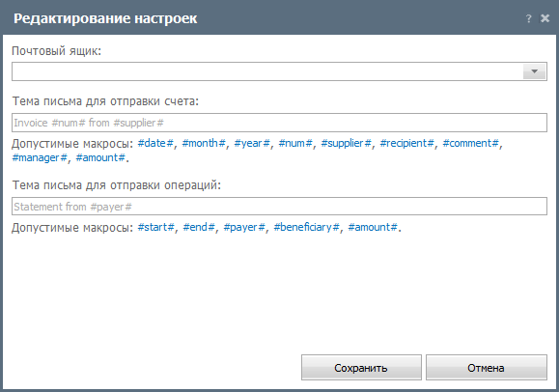The height and width of the screenshot is (392, 559).
Task: Focus the invoice email subject field
Action: [x=280, y=123]
